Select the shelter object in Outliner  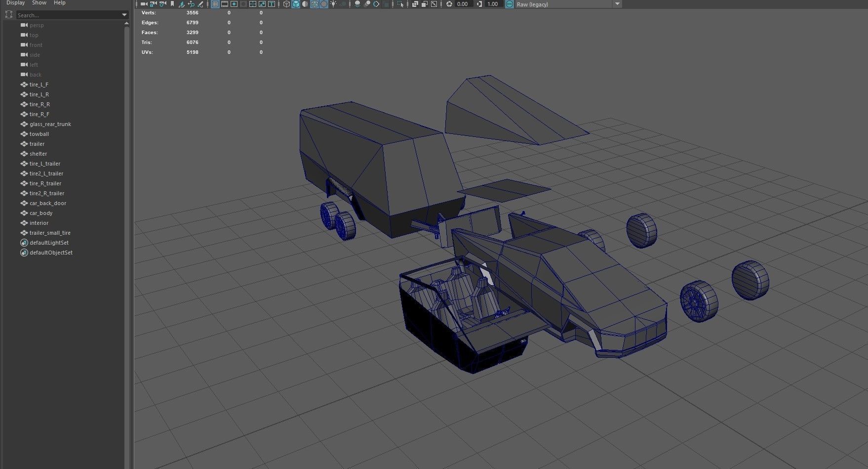[x=38, y=154]
